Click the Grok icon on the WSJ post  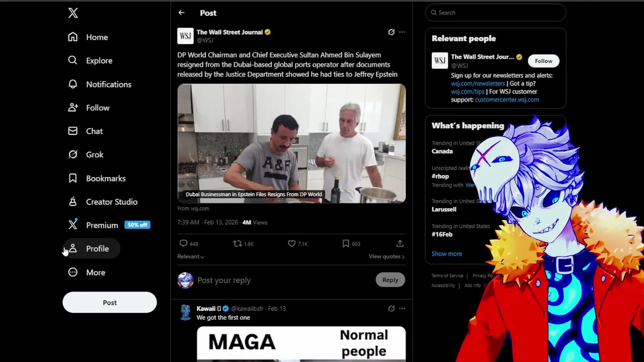(x=391, y=32)
